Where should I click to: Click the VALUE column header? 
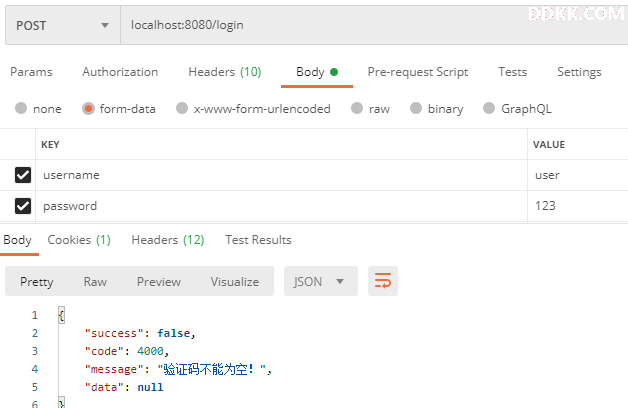click(549, 145)
